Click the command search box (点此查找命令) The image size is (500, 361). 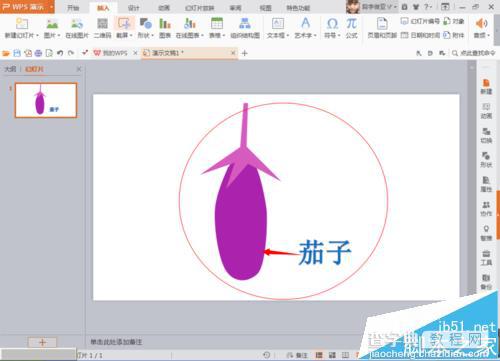tap(474, 53)
